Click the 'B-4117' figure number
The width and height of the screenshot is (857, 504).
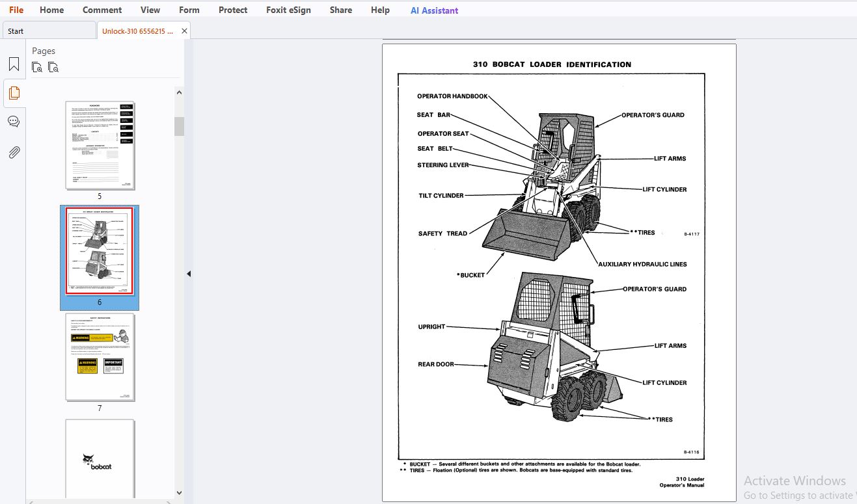click(692, 234)
